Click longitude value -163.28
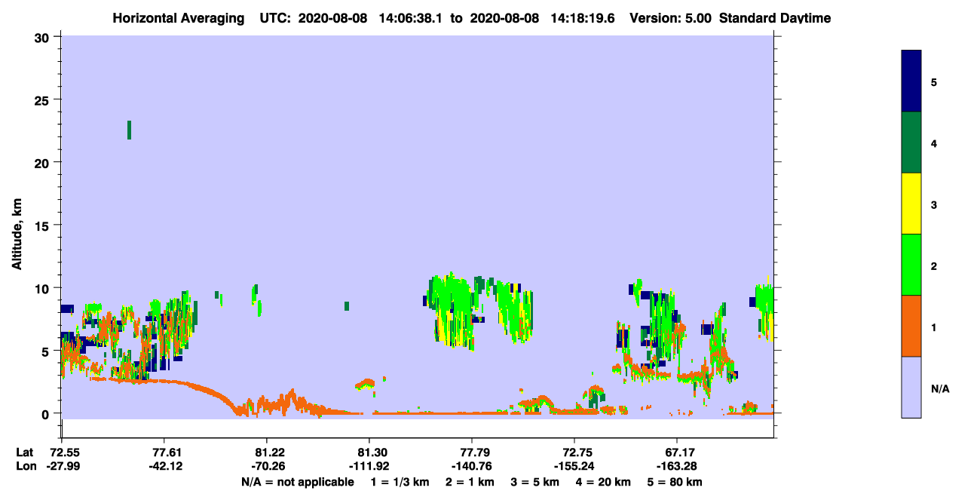This screenshot has width=980, height=503. click(x=677, y=466)
